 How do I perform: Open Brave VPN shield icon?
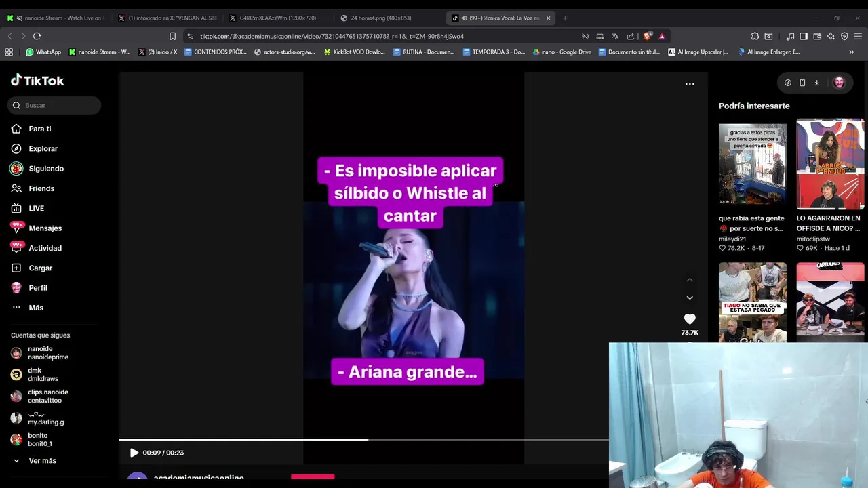pyautogui.click(x=844, y=36)
